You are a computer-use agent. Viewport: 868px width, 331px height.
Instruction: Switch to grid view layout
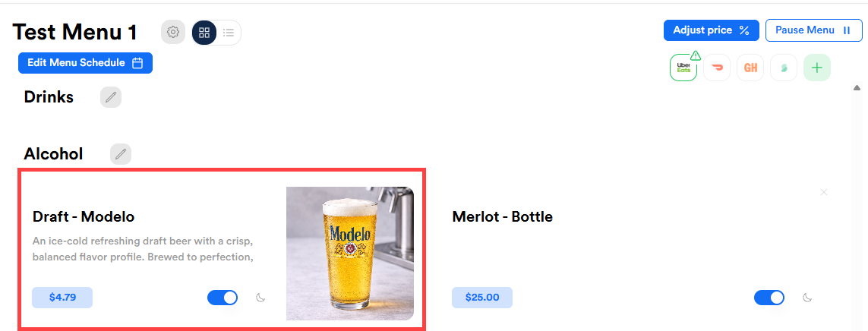click(204, 33)
